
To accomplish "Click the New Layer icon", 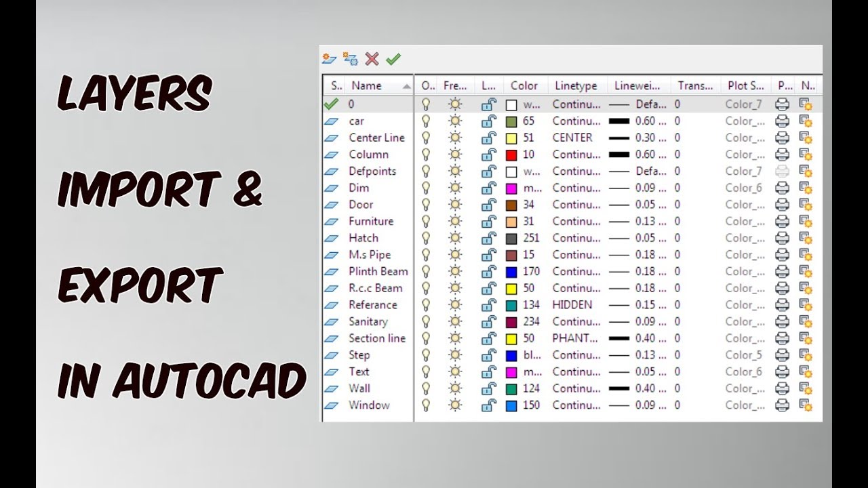I will pos(329,59).
